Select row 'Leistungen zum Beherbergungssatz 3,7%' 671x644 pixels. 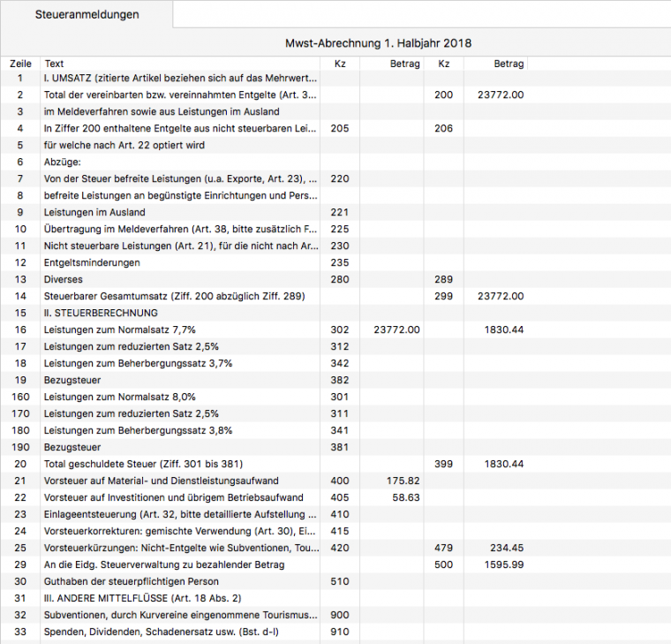click(x=335, y=364)
